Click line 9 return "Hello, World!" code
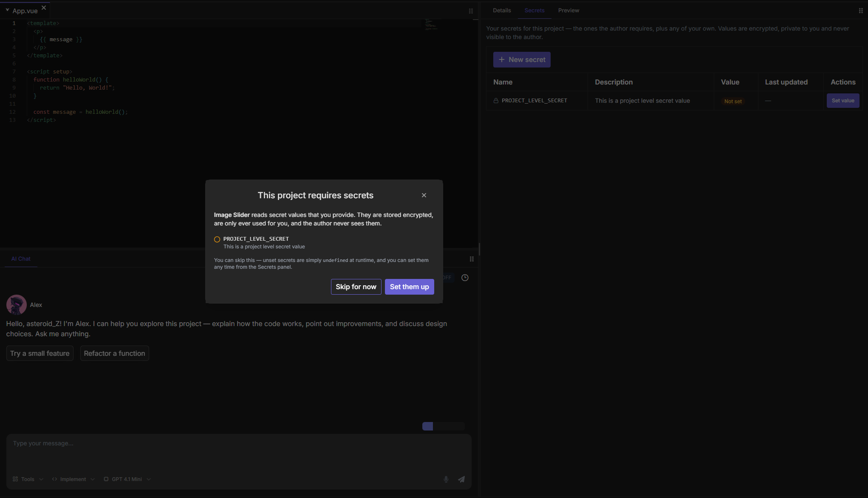Viewport: 868px width, 498px height. (77, 88)
